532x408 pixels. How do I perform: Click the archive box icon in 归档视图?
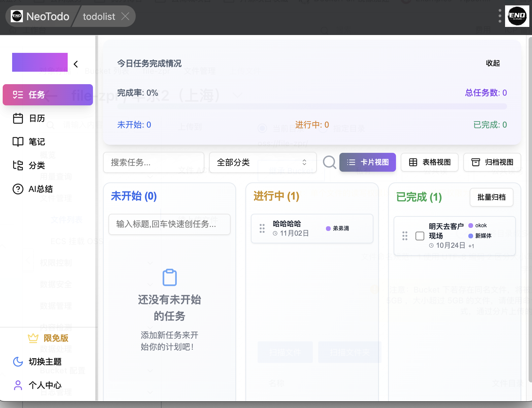(x=476, y=162)
